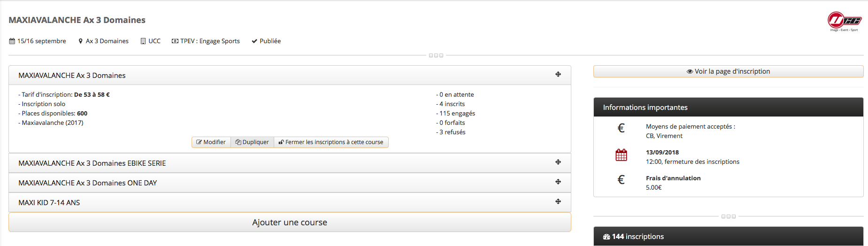
Task: Click the move icon on EBIKE SERIE row
Action: pos(558,162)
